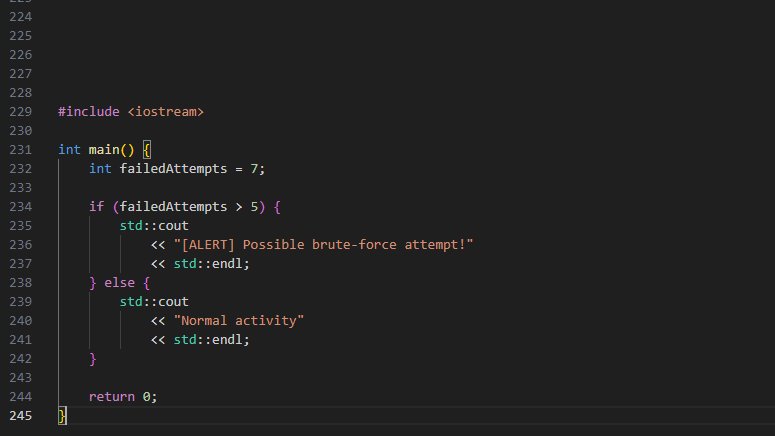Click the closing brace on line 242
The width and height of the screenshot is (775, 436).
tap(92, 359)
